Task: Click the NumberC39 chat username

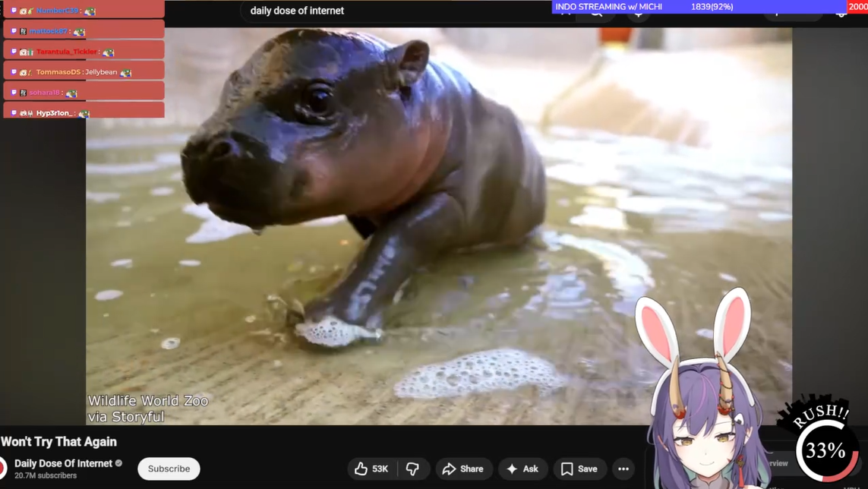Action: pos(58,11)
